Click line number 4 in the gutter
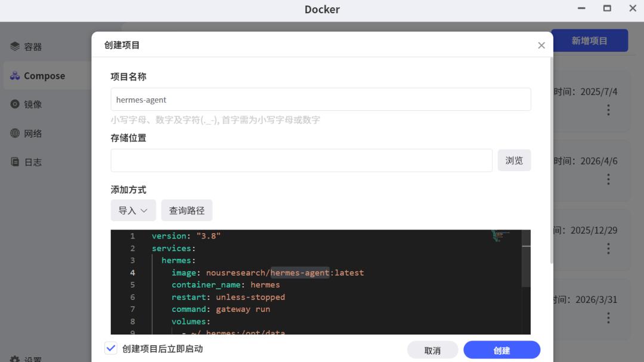The image size is (644, 362). (132, 273)
